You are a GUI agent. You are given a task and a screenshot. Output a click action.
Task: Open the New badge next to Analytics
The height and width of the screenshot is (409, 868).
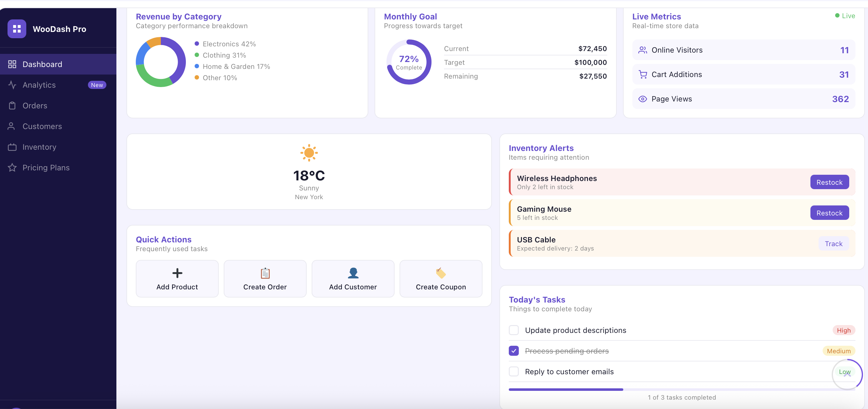click(97, 85)
